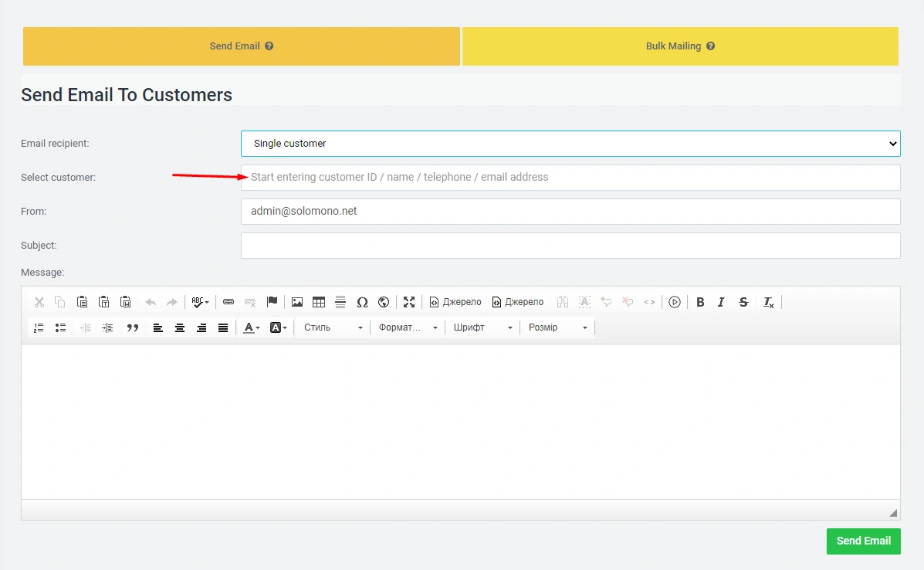Toggle italic text formatting
The width and height of the screenshot is (924, 570).
721,302
